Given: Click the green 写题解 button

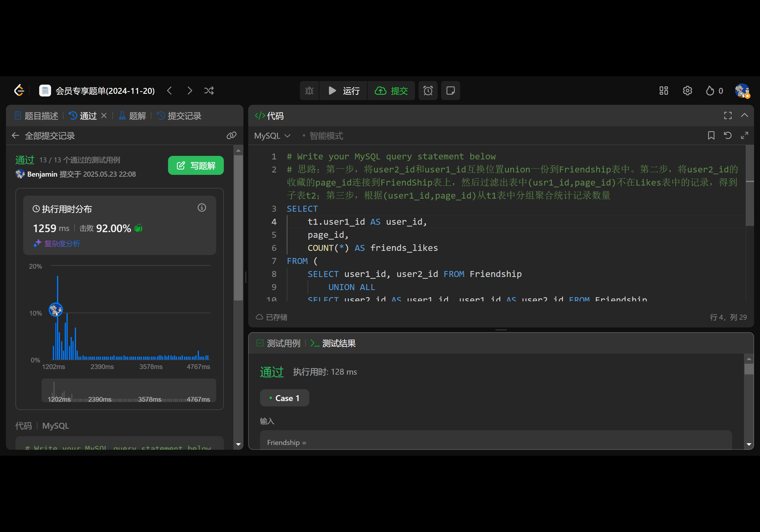Looking at the screenshot, I should [x=196, y=166].
